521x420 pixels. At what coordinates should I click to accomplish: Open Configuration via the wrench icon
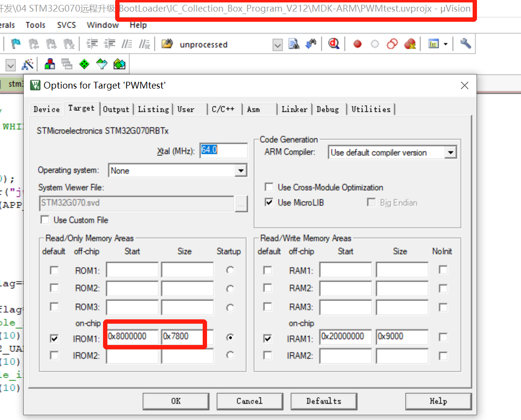[465, 44]
